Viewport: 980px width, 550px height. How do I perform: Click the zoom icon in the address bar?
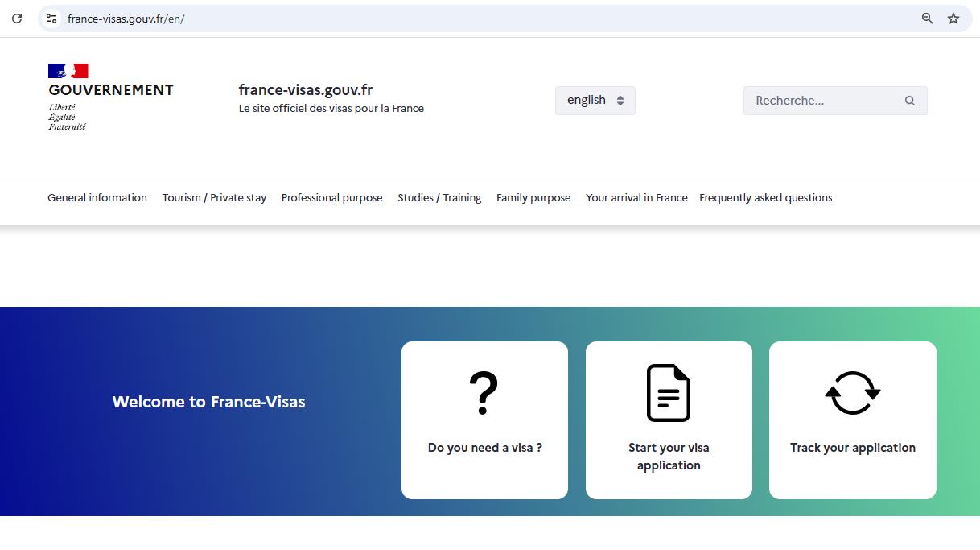coord(927,18)
